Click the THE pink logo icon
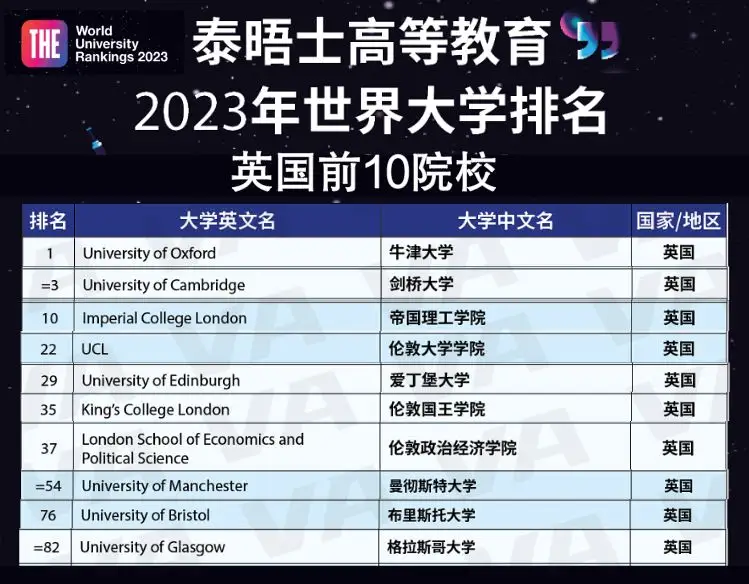 pos(44,44)
